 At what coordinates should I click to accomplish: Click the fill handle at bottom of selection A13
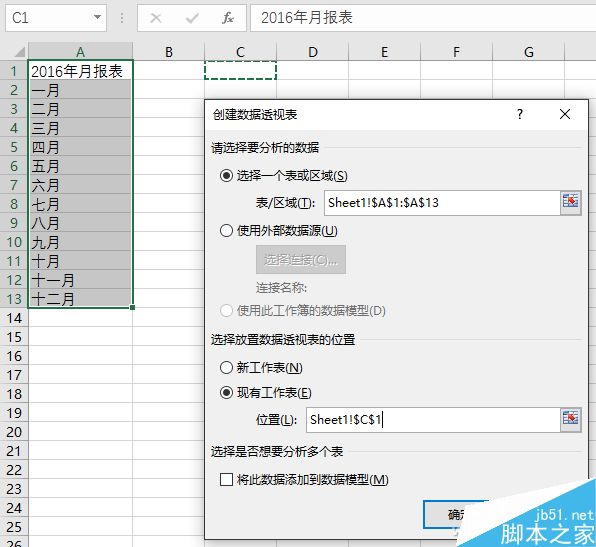132,307
